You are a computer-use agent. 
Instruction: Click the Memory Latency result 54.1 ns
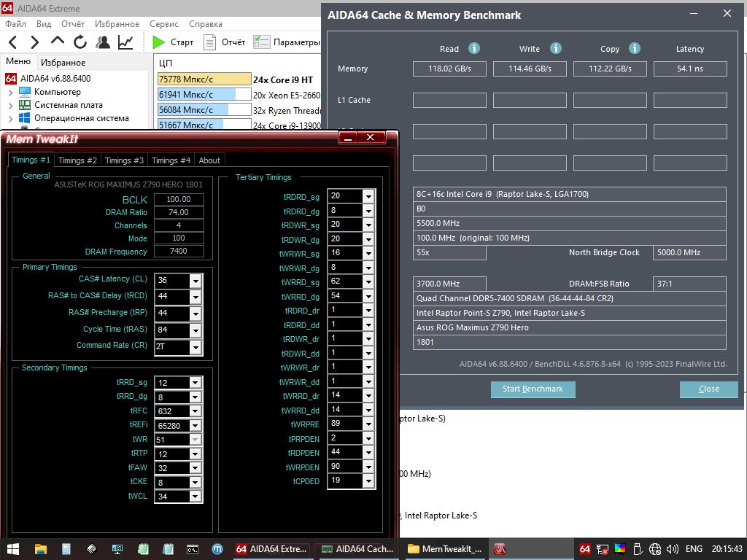(x=690, y=69)
